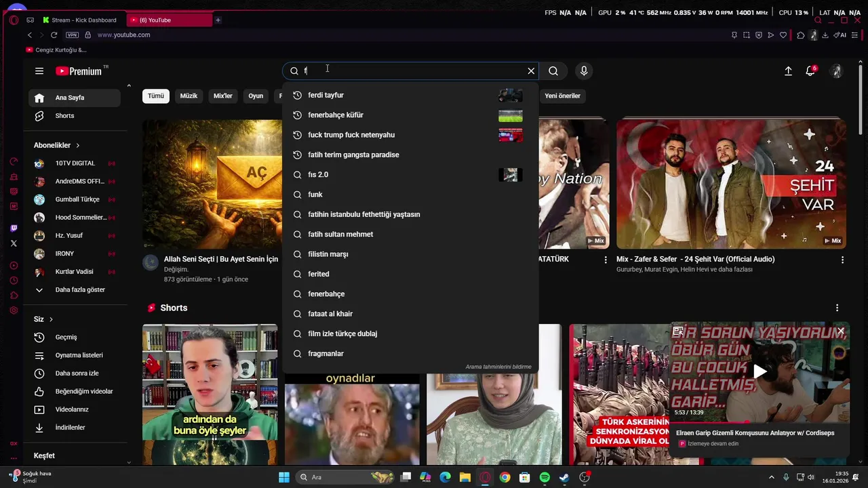
Task: Open Daha sonra izle
Action: (x=75, y=373)
